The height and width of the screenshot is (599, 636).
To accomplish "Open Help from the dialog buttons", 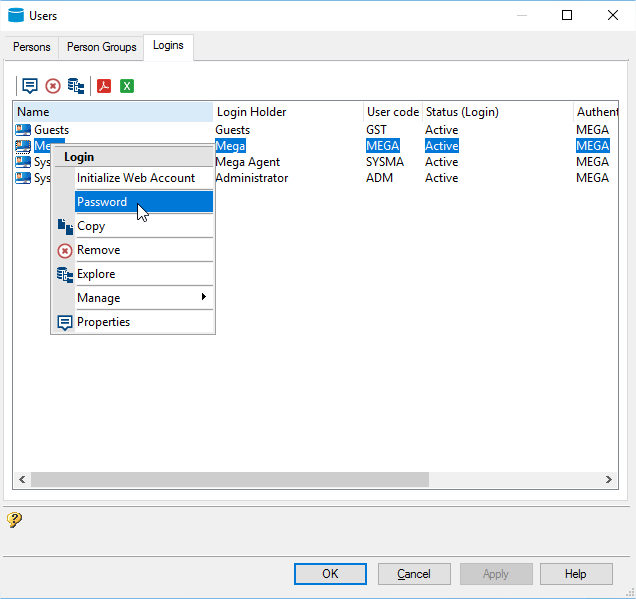I will point(576,574).
